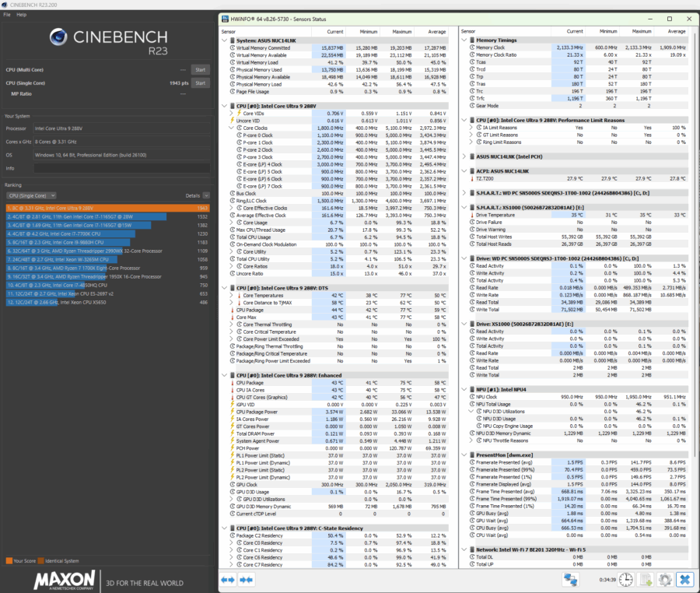Expand the IA Limit Reasons row
This screenshot has height=593, width=700.
pos(471,128)
